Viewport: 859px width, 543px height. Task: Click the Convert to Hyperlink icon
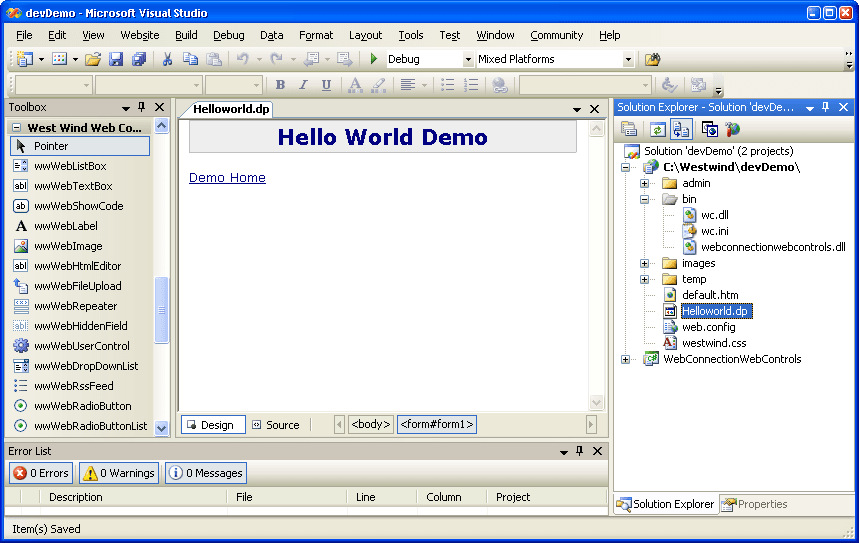click(x=499, y=85)
